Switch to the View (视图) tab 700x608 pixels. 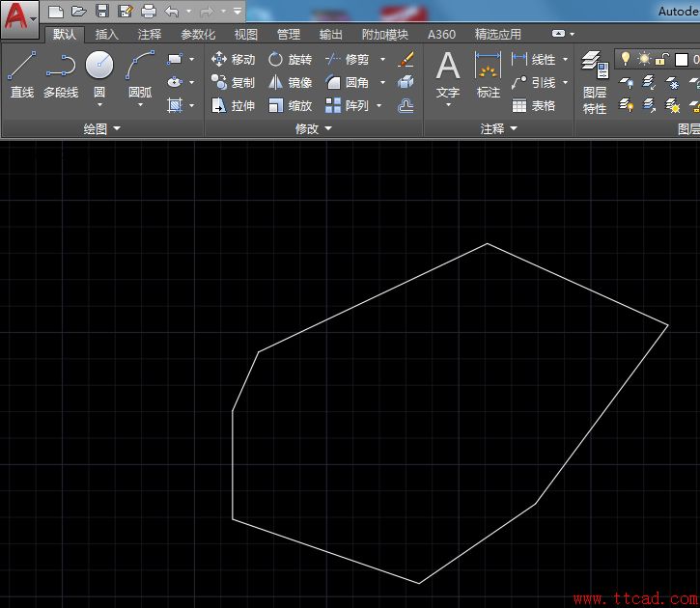pyautogui.click(x=246, y=34)
